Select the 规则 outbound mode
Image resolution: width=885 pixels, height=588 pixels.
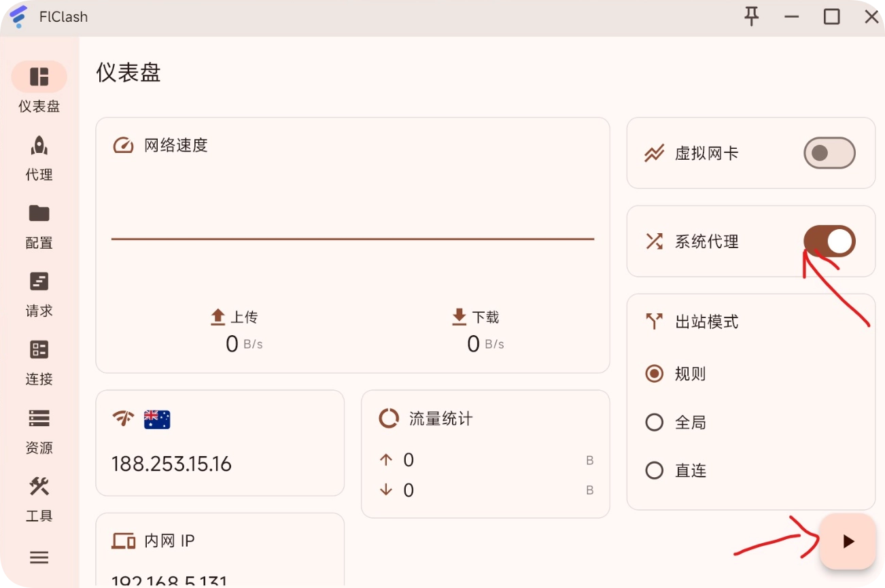(x=655, y=374)
